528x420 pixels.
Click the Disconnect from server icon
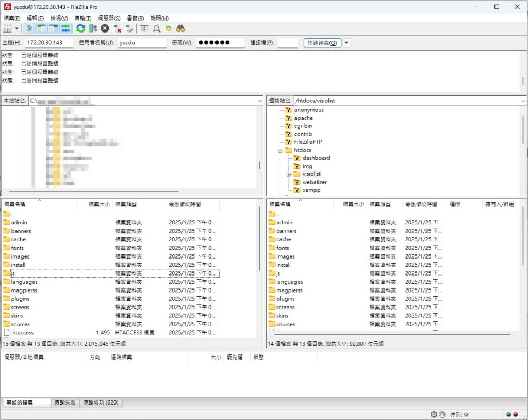[117, 28]
